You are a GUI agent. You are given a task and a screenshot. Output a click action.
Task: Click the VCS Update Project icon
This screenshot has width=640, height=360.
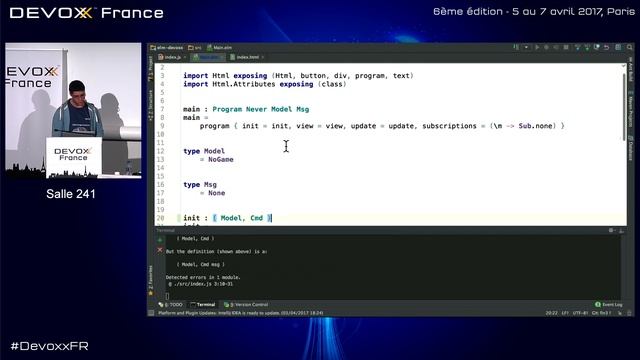pyautogui.click(x=578, y=47)
